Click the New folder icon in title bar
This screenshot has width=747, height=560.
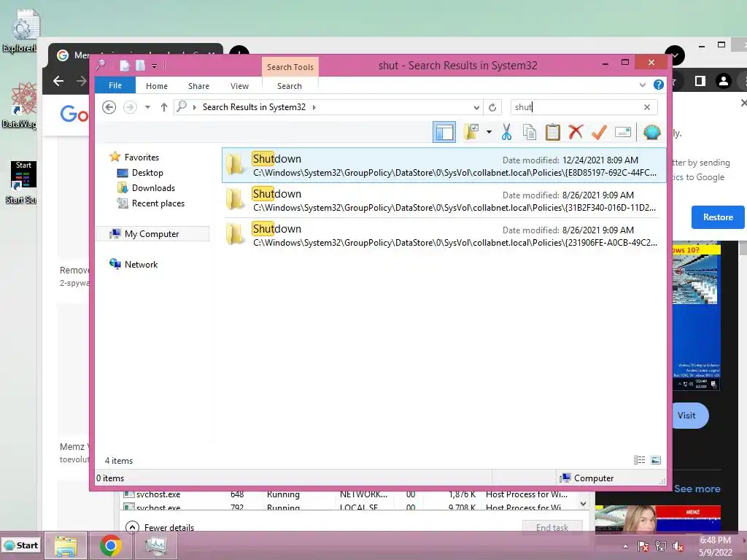[x=141, y=66]
